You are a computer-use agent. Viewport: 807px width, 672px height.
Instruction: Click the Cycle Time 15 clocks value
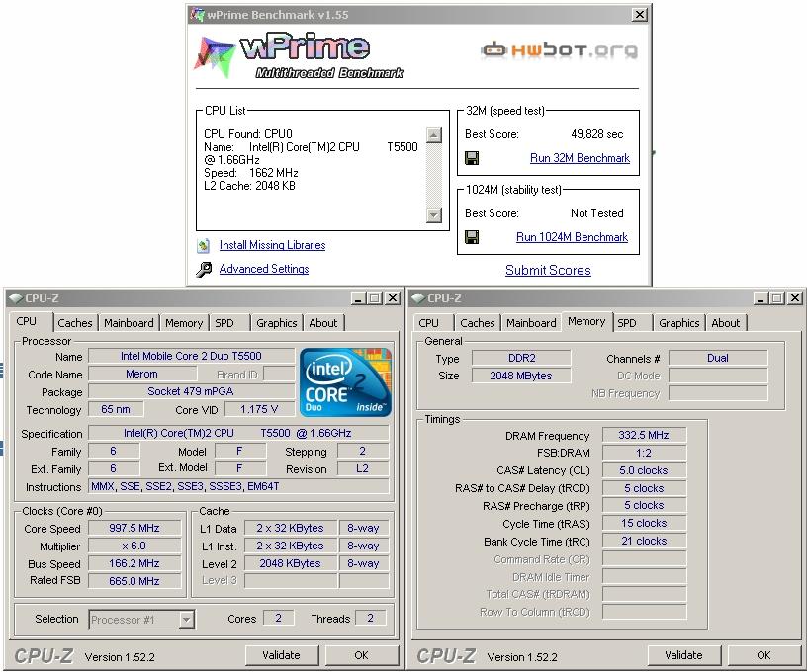644,523
